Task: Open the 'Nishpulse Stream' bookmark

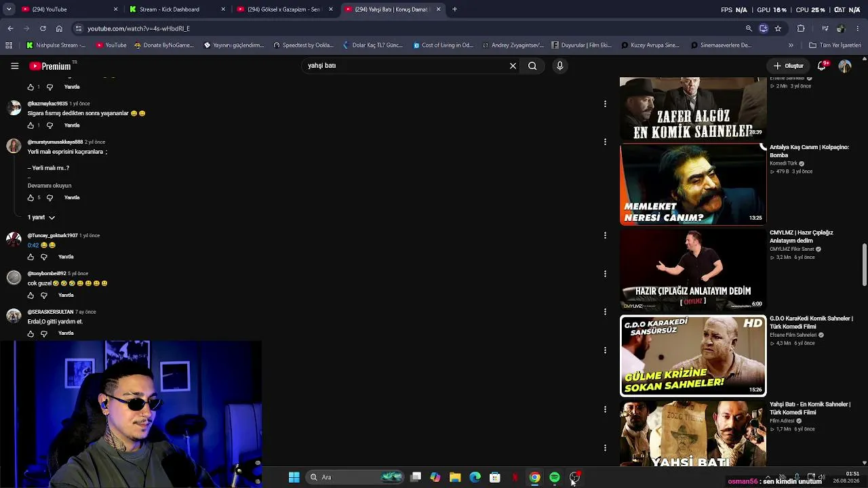Action: (56, 45)
